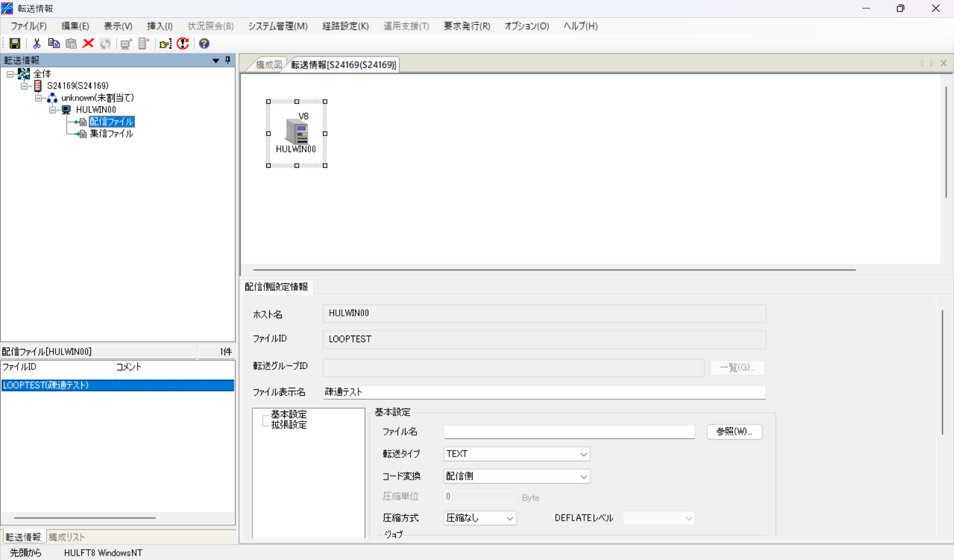
Task: Open help via blue question mark icon
Action: (x=204, y=44)
